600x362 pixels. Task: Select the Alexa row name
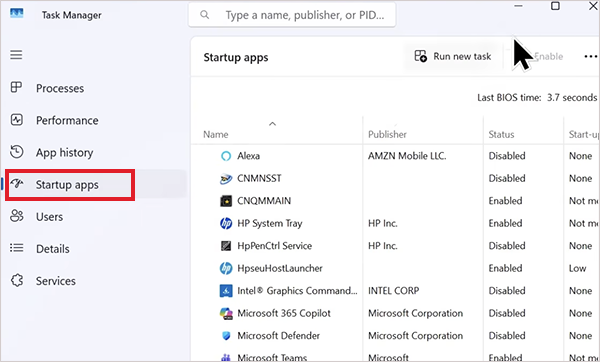[248, 156]
